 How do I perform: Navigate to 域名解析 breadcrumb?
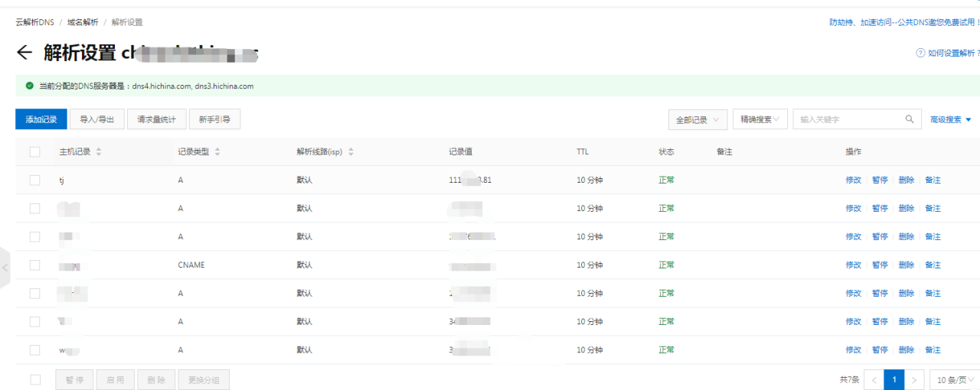(83, 22)
